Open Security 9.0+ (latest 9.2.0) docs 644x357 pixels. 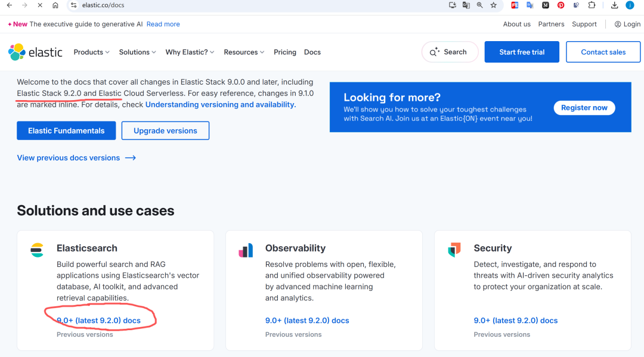pyautogui.click(x=516, y=321)
